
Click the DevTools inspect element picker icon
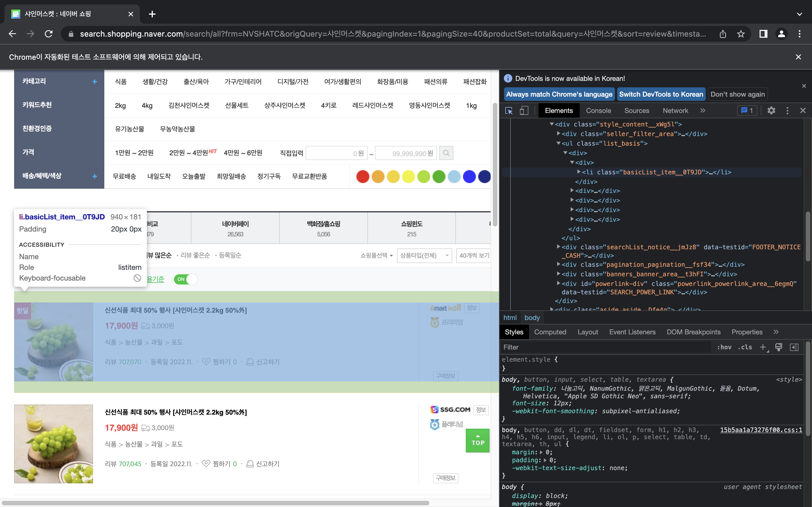(x=509, y=111)
